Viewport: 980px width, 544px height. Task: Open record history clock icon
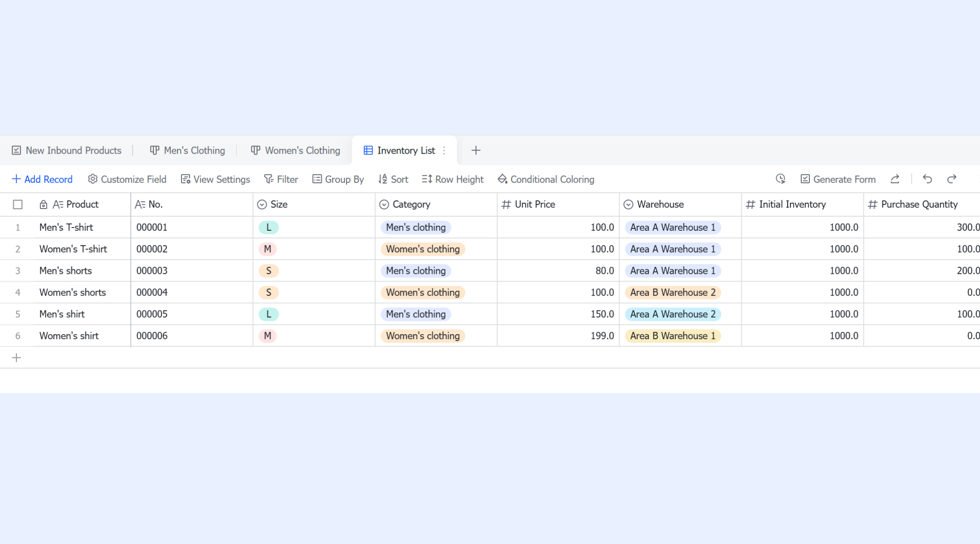(x=780, y=179)
